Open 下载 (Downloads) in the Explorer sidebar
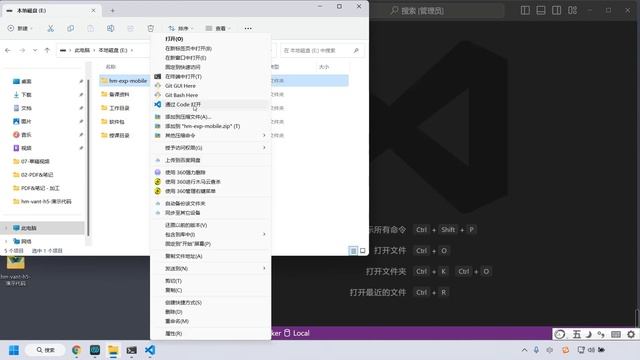Screen dimensions: 640x360 tap(26, 95)
